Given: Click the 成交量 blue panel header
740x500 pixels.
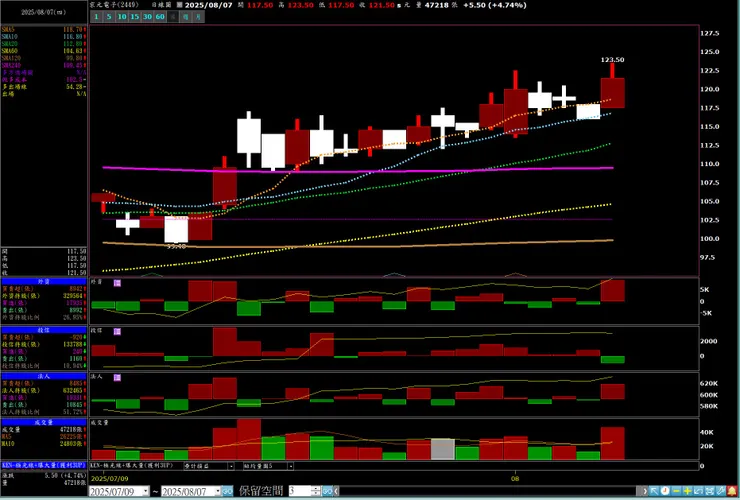Looking at the screenshot, I should tap(44, 423).
